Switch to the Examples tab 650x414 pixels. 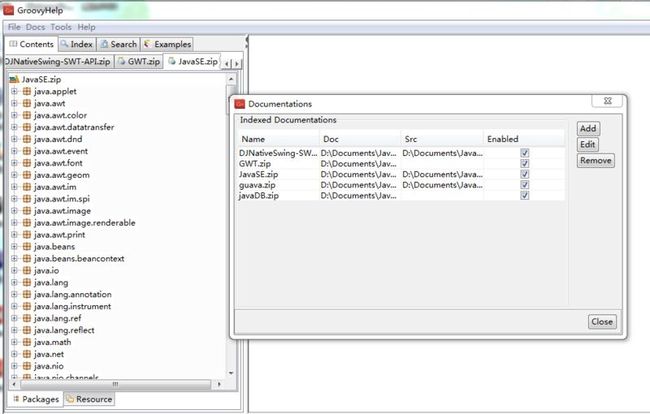(167, 44)
